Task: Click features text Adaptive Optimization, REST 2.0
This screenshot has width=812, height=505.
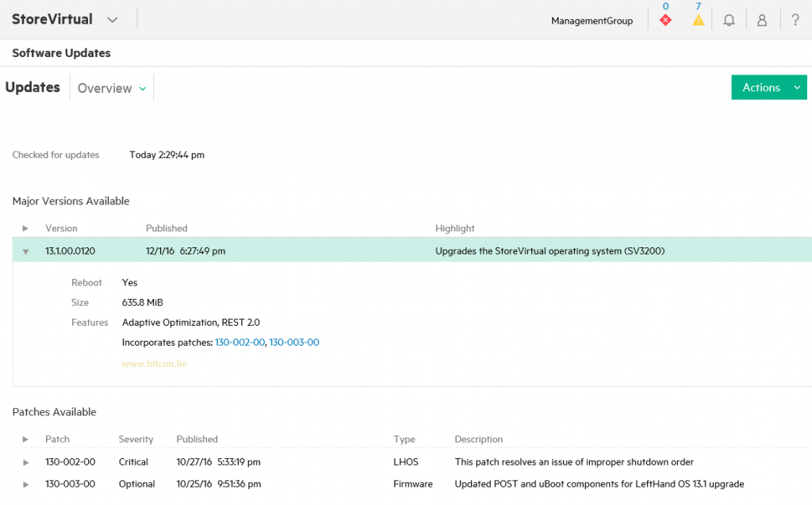Action: (190, 323)
